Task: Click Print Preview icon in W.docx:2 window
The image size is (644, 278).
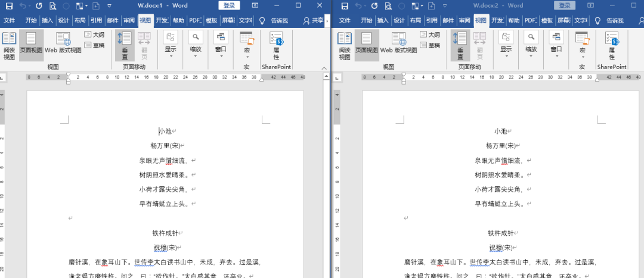Action: click(388, 6)
